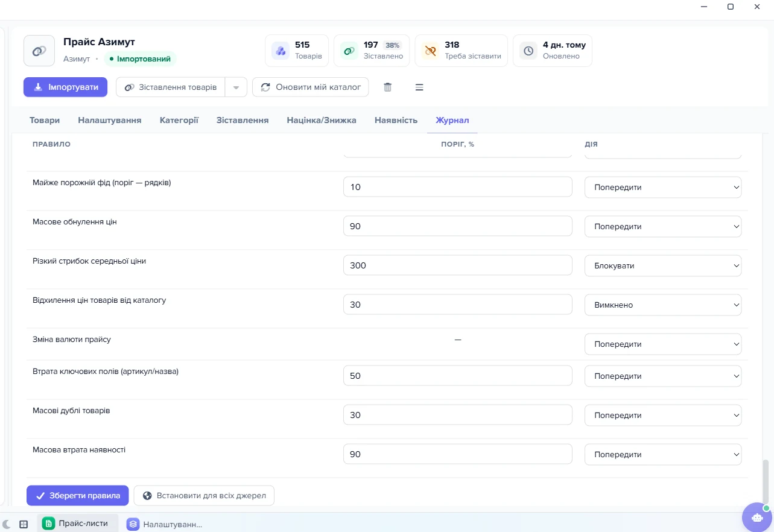Expand the arrow next to Зіставлення товарів
Viewport: 774px width, 532px height.
point(236,87)
